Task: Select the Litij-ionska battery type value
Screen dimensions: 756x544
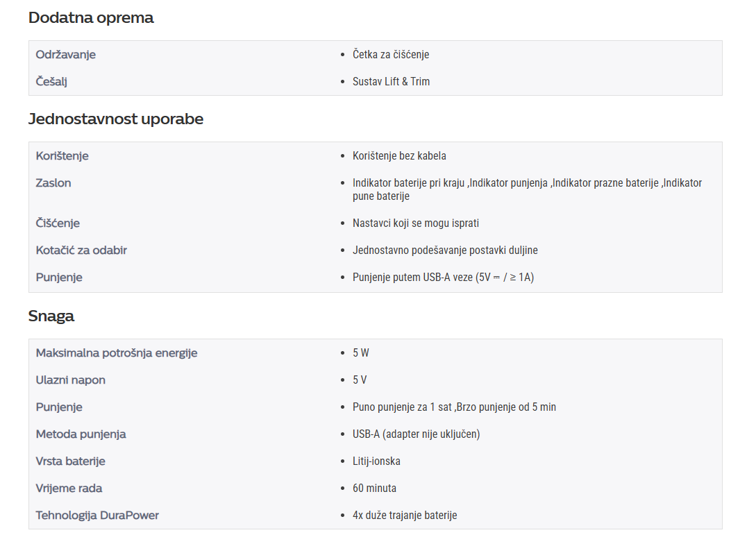Action: tap(376, 461)
